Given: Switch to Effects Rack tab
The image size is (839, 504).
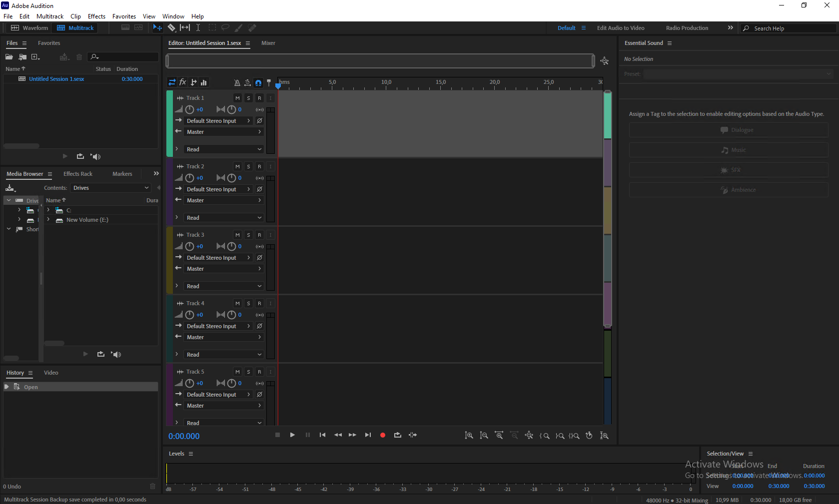Looking at the screenshot, I should pyautogui.click(x=78, y=174).
